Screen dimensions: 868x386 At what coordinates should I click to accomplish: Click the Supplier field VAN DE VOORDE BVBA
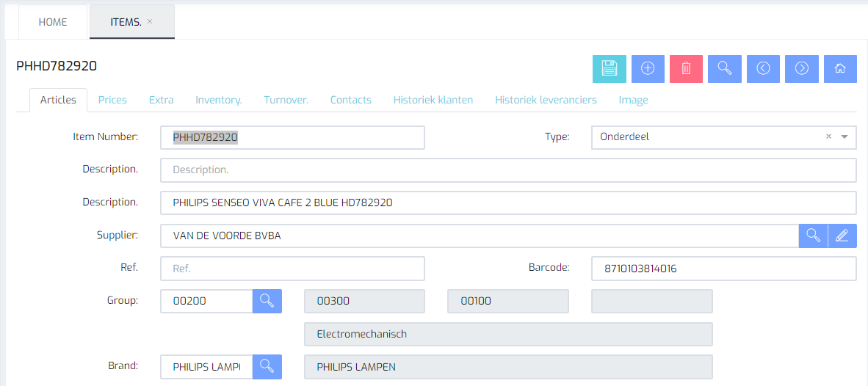[480, 236]
